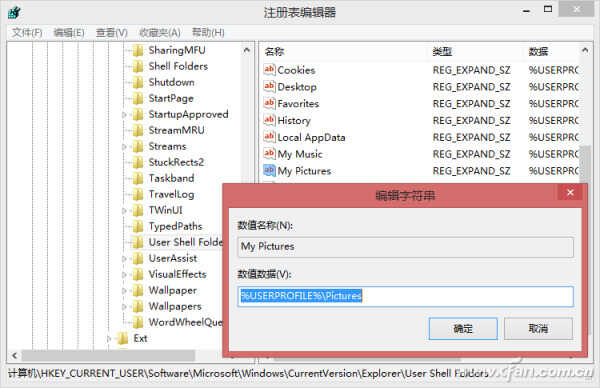Select the Wallpaper folder icon

[137, 291]
